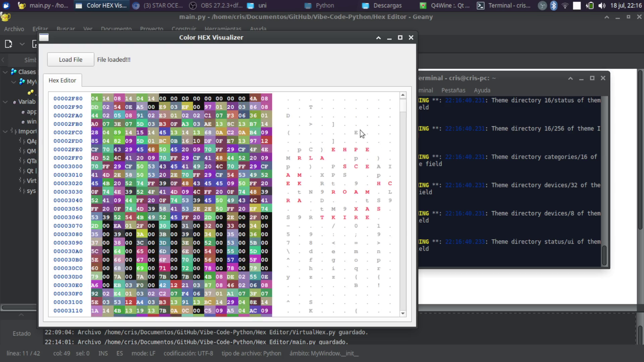Viewport: 644px width, 362px height.
Task: Open the Archivo menu in Geany
Action: click(14, 29)
